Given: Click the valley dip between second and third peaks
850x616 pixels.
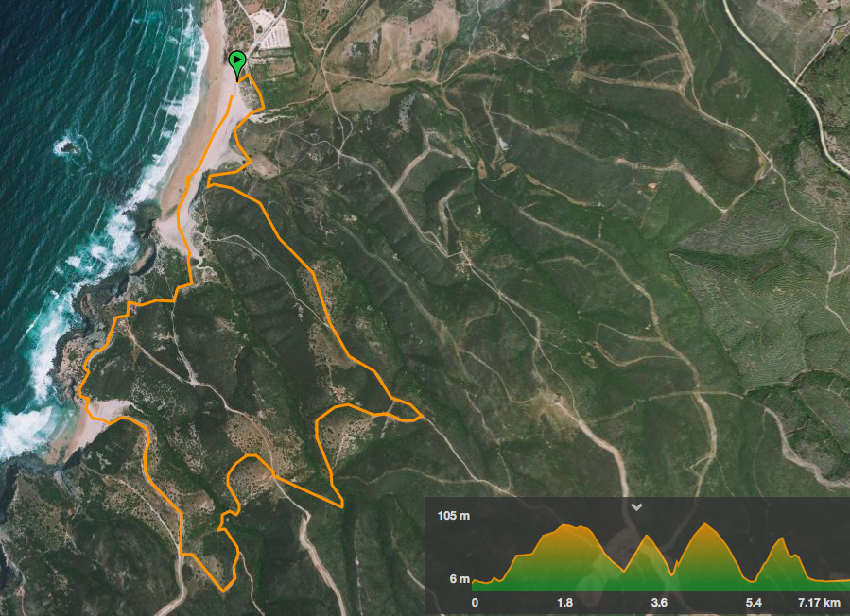Looking at the screenshot, I should pyautogui.click(x=673, y=573).
